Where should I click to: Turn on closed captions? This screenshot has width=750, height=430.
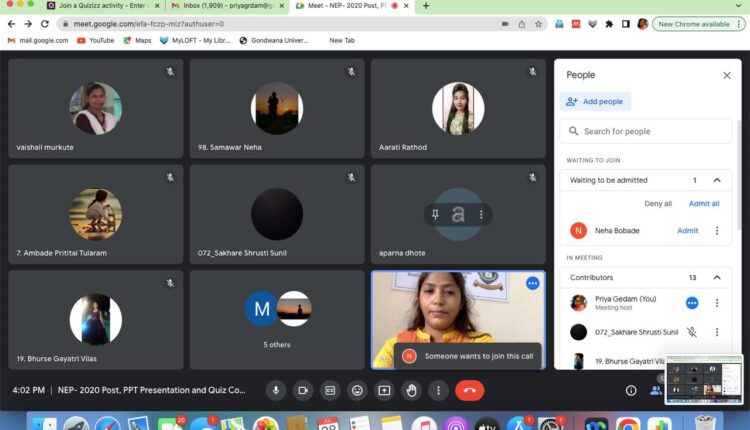pos(330,391)
